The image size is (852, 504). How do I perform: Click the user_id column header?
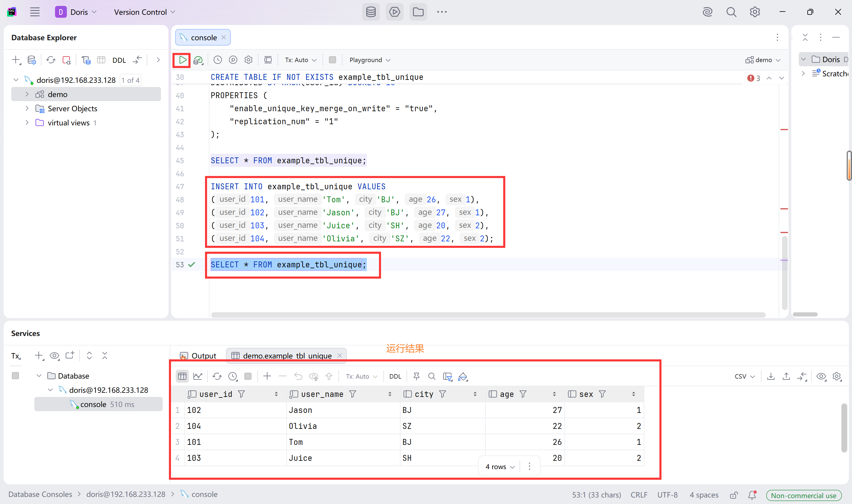[216, 394]
